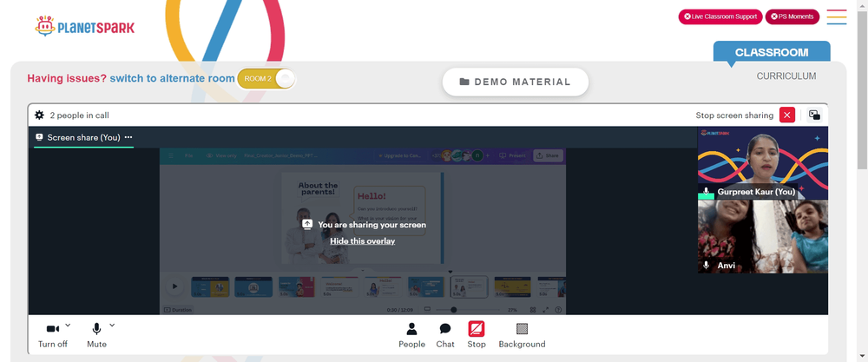Image resolution: width=868 pixels, height=362 pixels.
Task: Click the red X to stop screen sharing
Action: (x=787, y=115)
